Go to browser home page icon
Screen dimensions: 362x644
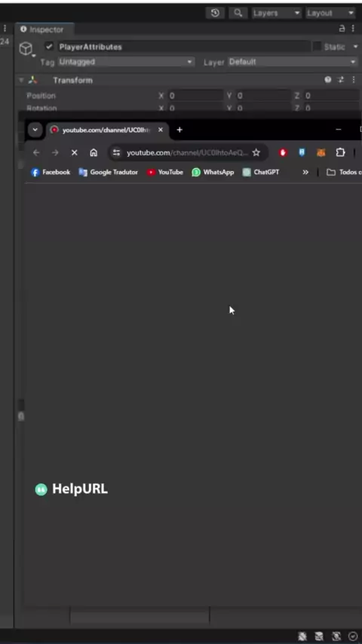coord(94,153)
